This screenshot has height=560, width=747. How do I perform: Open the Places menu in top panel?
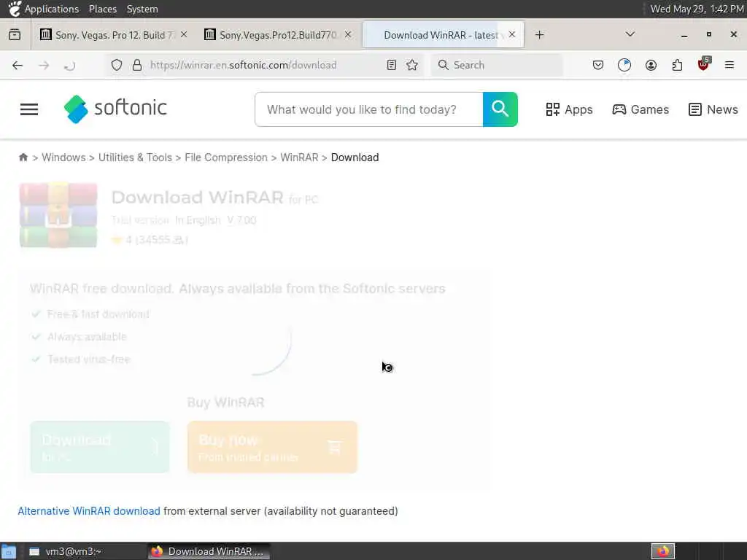tap(103, 9)
